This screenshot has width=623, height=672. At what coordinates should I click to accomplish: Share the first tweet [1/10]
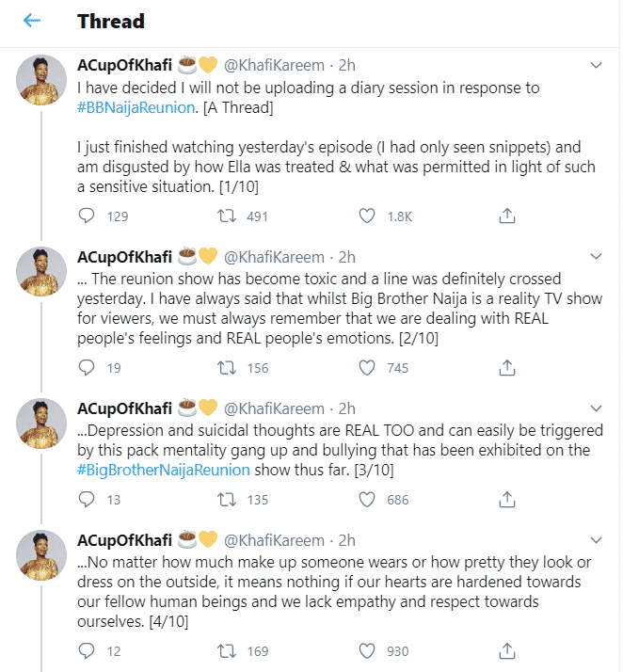506,216
